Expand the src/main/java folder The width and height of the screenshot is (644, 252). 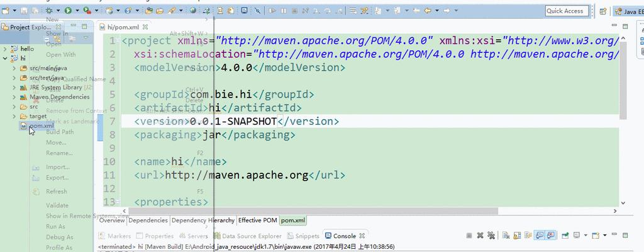coord(14,68)
